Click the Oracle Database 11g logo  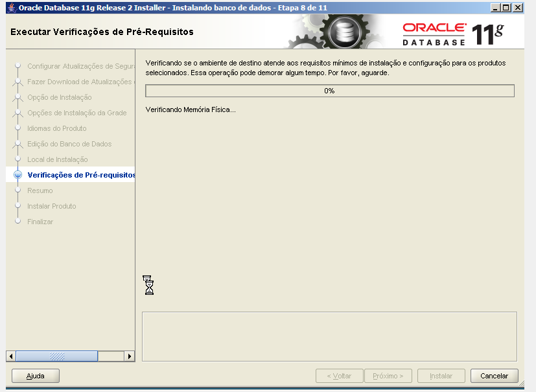[x=453, y=34]
